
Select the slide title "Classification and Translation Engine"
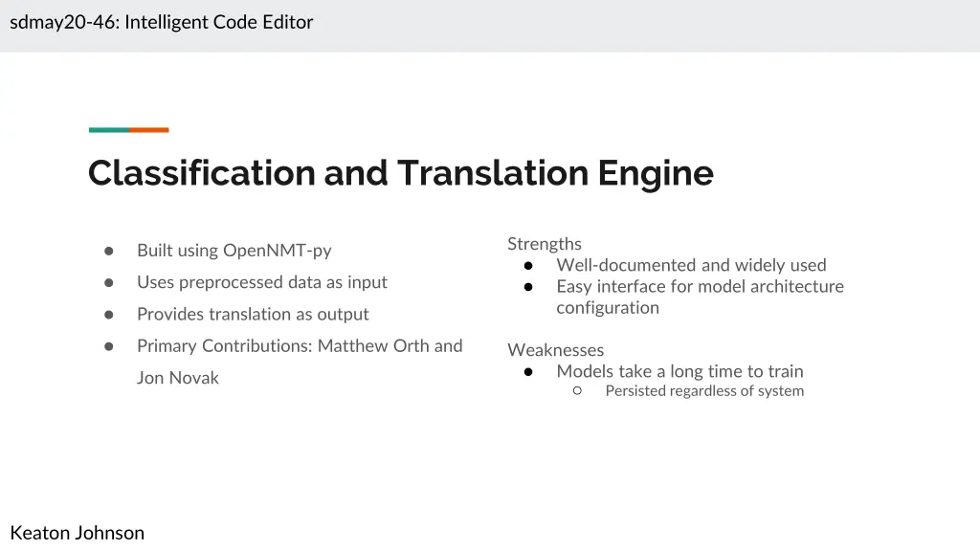(400, 173)
